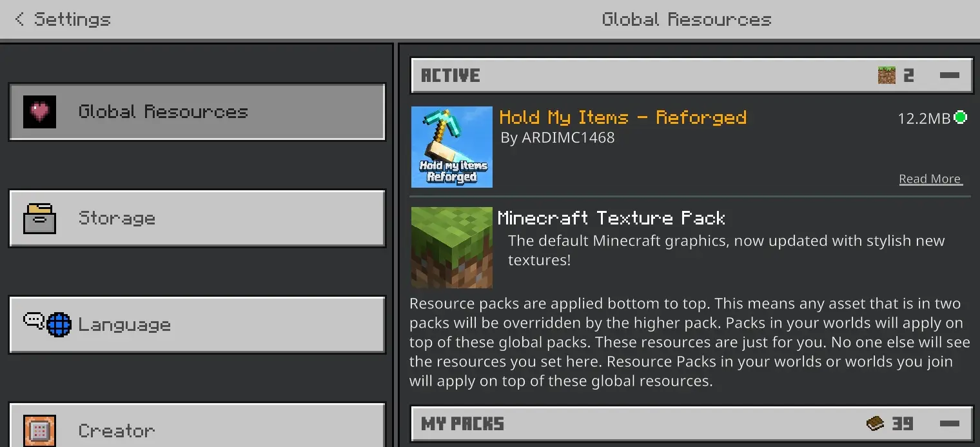Click the grass block icon in Active header

point(887,75)
